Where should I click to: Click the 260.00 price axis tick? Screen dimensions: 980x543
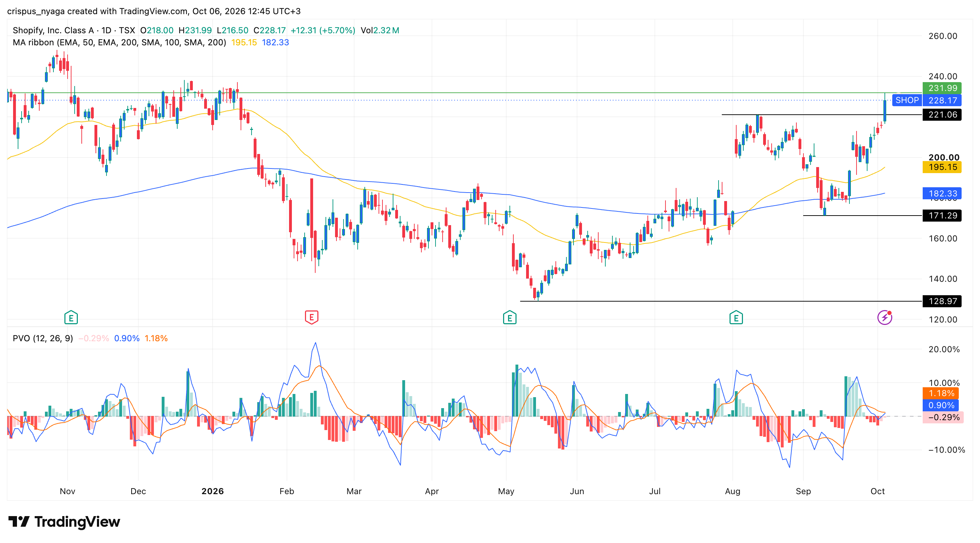click(x=943, y=36)
